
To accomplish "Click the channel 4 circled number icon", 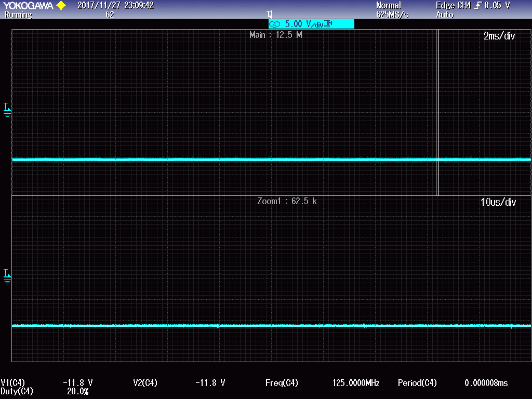I will pyautogui.click(x=274, y=24).
